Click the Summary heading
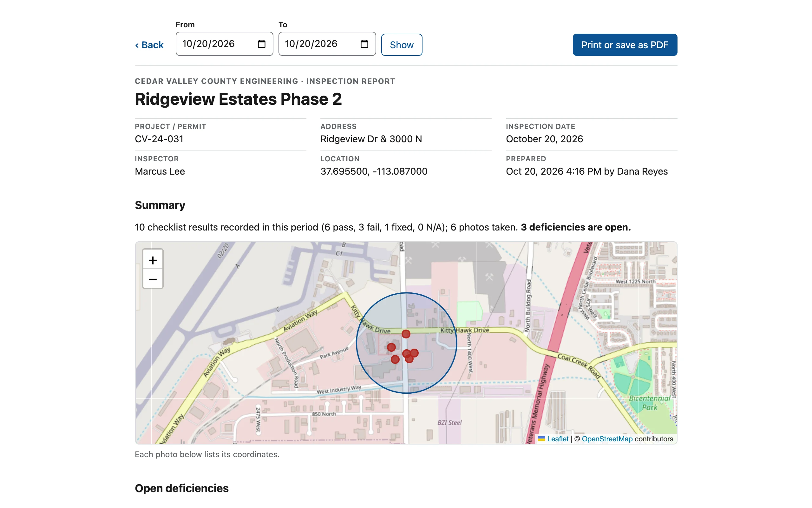The image size is (812, 508). (160, 205)
